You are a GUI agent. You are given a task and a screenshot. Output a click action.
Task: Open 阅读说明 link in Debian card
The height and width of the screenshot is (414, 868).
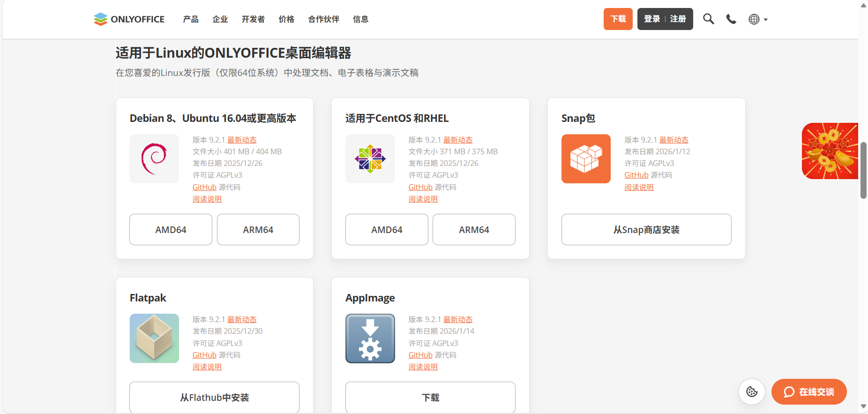[x=207, y=199]
